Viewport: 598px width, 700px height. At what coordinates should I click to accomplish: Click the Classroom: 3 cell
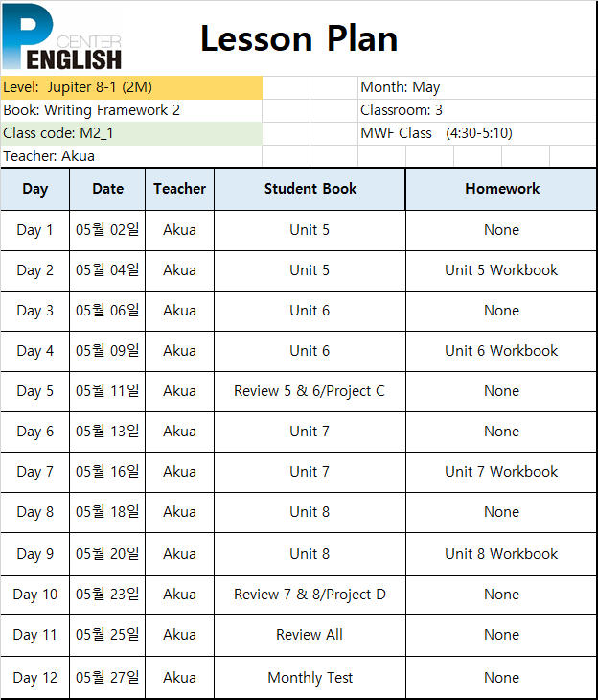(477, 110)
